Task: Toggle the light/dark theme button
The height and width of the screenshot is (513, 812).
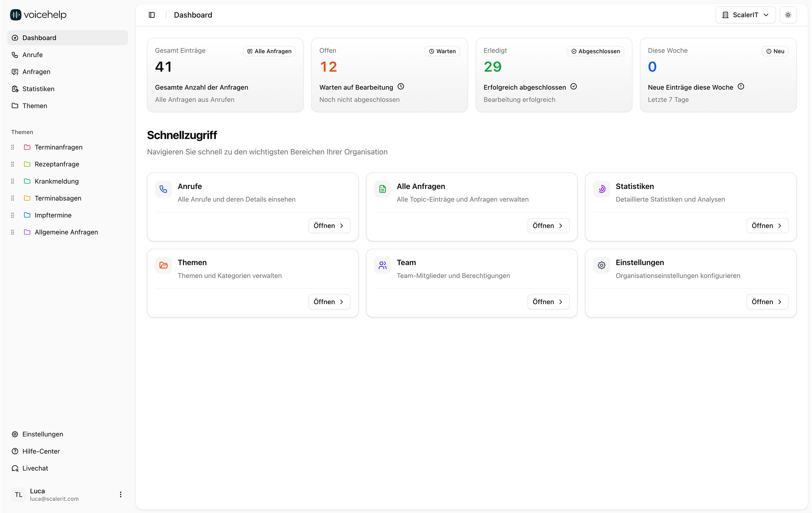Action: [x=788, y=15]
